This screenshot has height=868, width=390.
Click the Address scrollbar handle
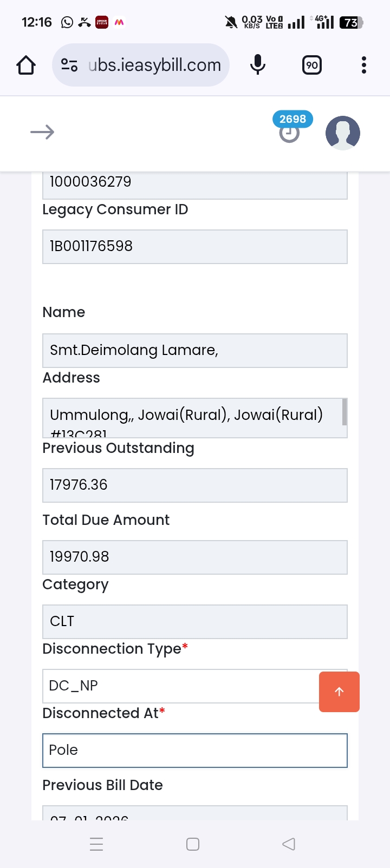pyautogui.click(x=344, y=412)
